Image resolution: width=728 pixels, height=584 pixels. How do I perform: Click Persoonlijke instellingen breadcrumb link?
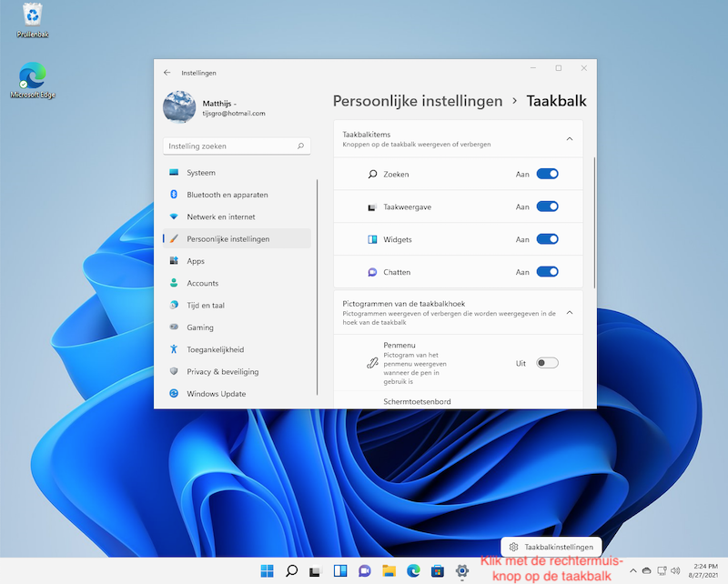point(418,101)
